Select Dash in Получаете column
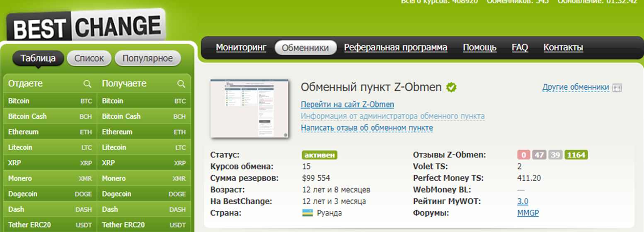644x232 pixels. (x=144, y=210)
